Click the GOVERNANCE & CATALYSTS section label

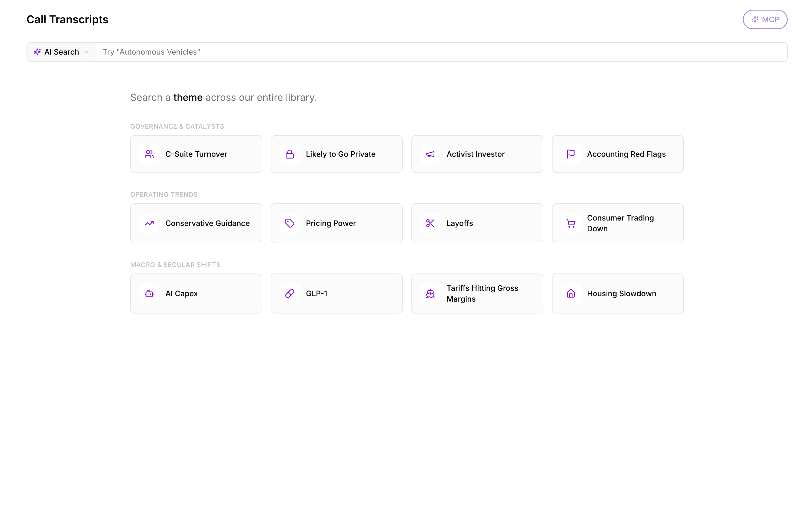click(x=177, y=126)
